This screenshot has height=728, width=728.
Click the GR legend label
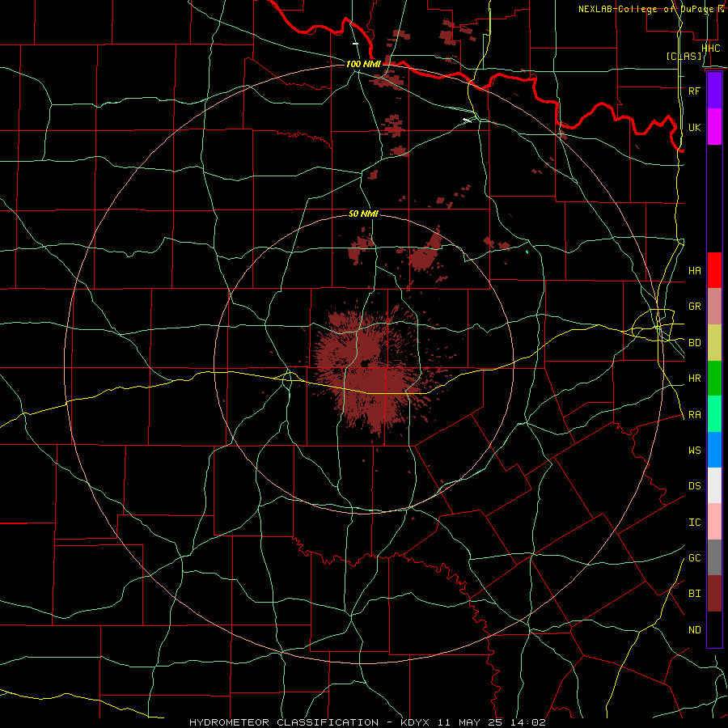pos(694,307)
